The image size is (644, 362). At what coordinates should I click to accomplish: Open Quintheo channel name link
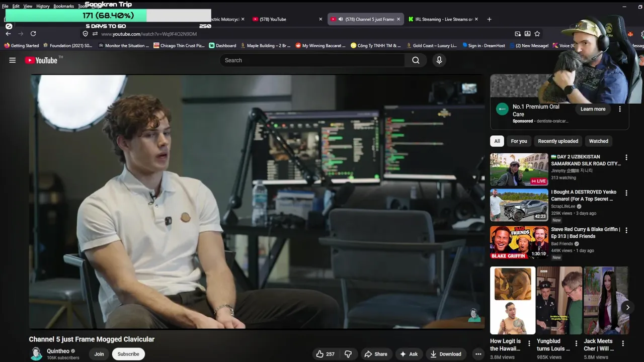click(x=58, y=351)
